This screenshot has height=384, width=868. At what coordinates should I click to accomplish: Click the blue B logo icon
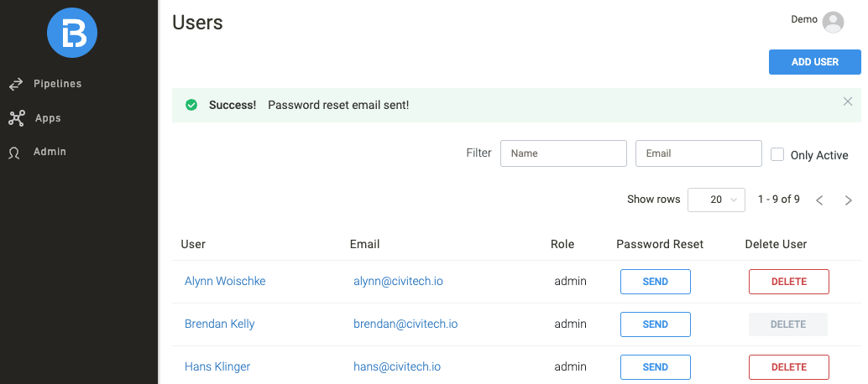[72, 33]
